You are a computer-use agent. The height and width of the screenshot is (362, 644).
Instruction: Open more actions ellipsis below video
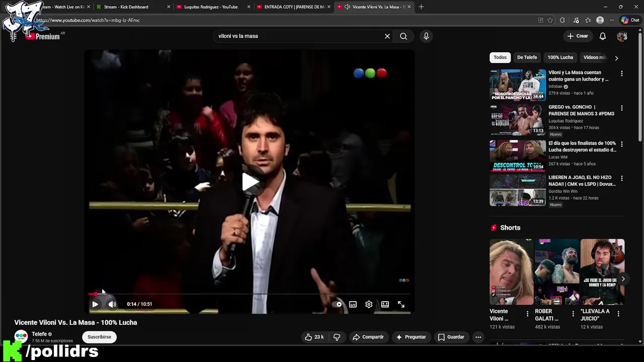tap(478, 337)
